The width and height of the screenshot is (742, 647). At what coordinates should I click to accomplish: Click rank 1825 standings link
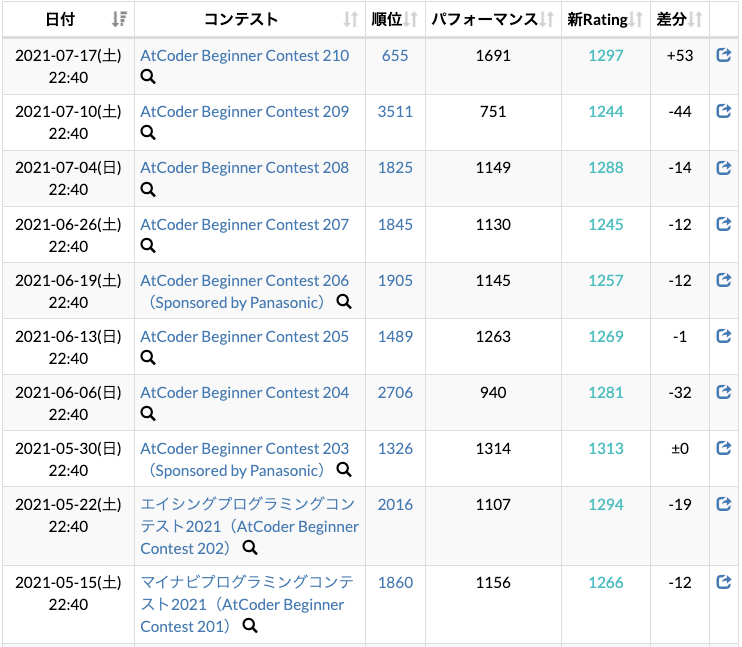[x=395, y=168]
